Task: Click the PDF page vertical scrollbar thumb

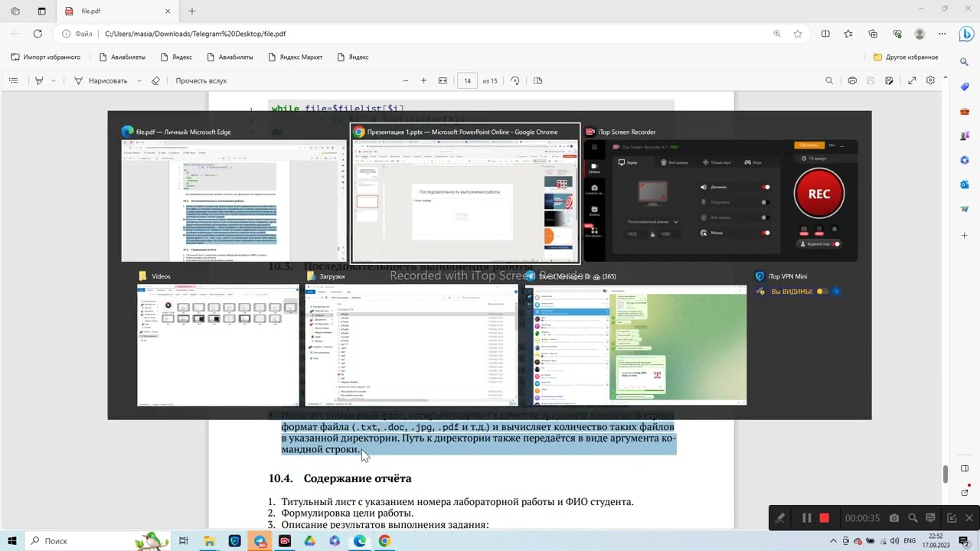Action: click(946, 474)
